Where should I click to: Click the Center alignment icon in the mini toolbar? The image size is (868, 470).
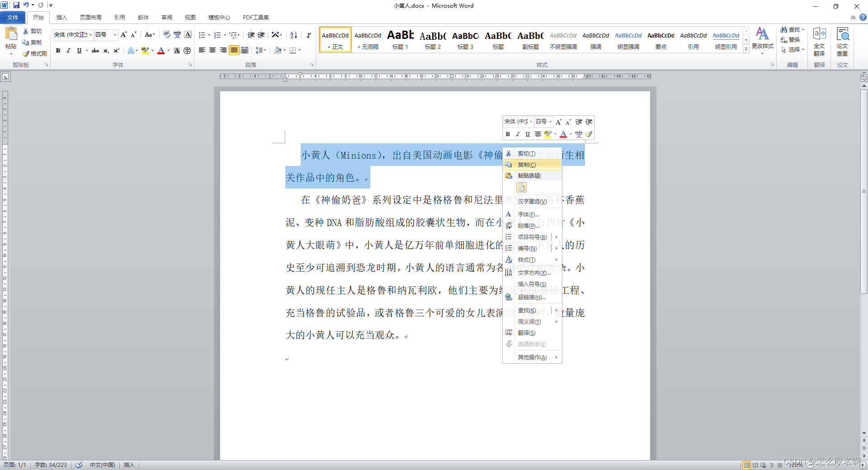(538, 134)
